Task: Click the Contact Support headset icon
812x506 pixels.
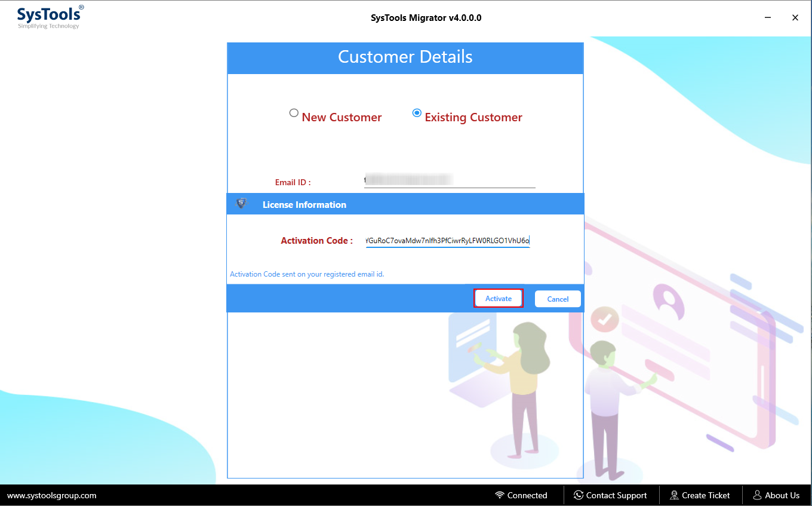Action: [x=579, y=495]
